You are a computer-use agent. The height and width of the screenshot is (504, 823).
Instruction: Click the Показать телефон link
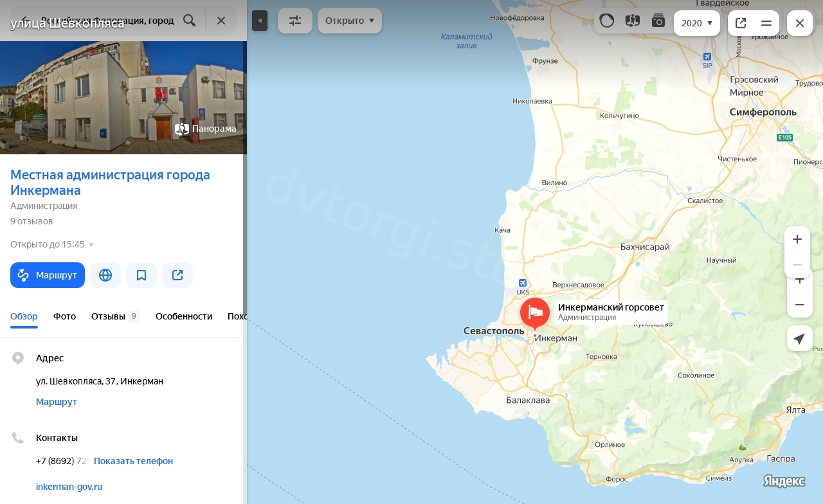click(133, 461)
